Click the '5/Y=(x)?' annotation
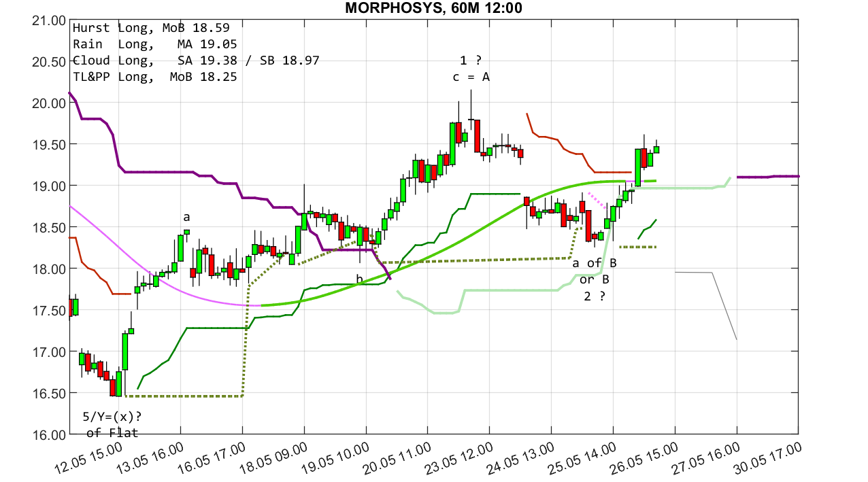 (112, 417)
